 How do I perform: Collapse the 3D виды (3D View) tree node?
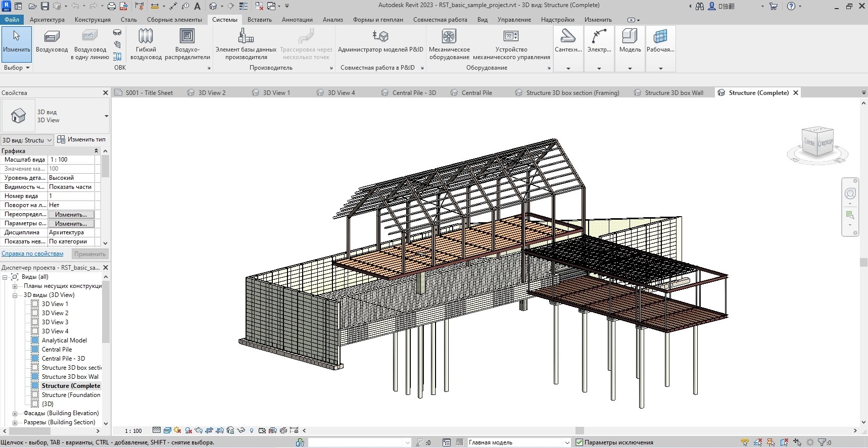coord(15,295)
